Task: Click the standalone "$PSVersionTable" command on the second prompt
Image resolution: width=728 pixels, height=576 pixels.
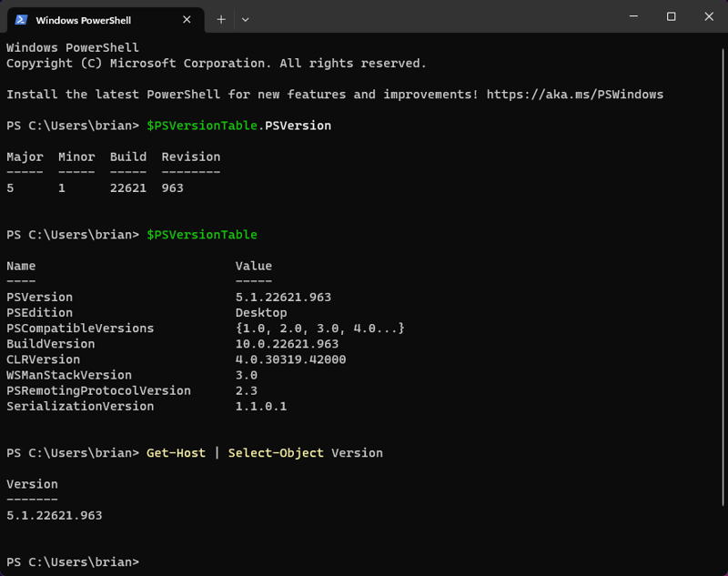Action: coord(202,235)
